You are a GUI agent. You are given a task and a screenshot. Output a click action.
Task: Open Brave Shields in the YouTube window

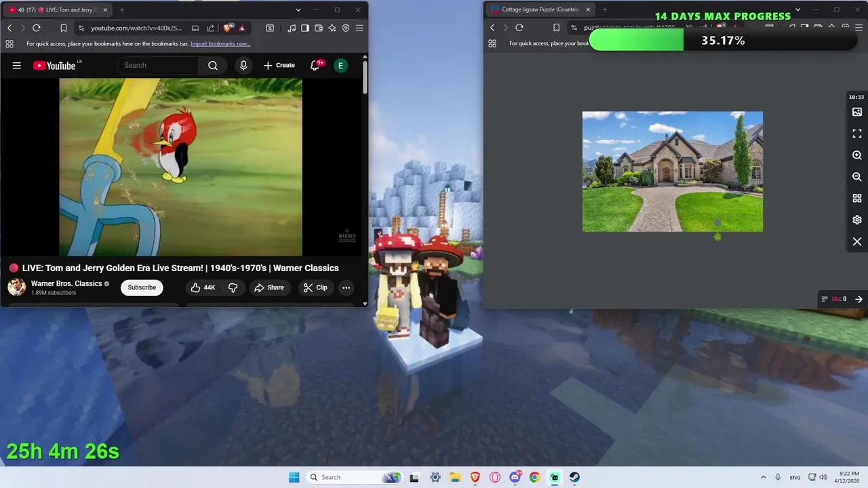[228, 28]
